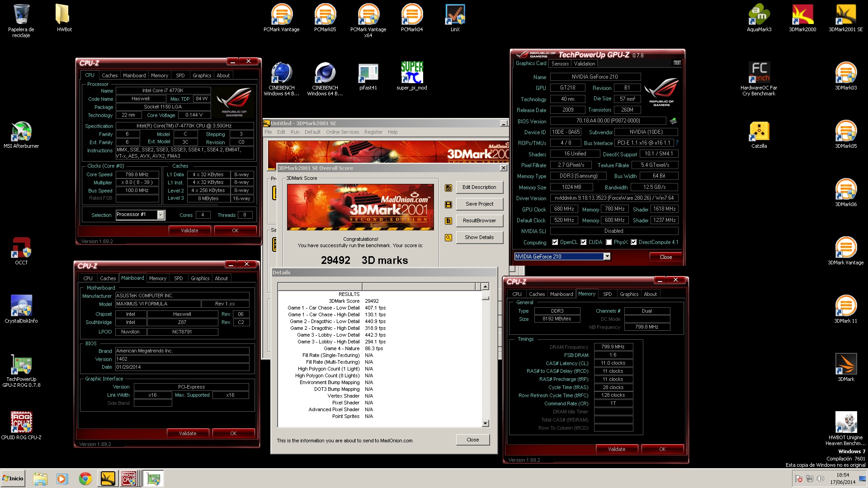Click the Inicio start button
This screenshot has height=488, width=868.
(13, 479)
